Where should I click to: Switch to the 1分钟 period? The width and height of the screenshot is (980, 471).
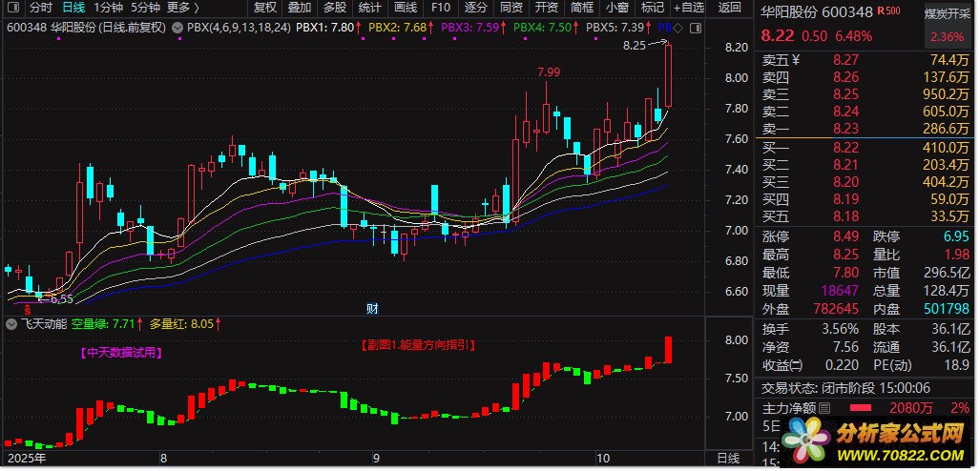point(109,9)
